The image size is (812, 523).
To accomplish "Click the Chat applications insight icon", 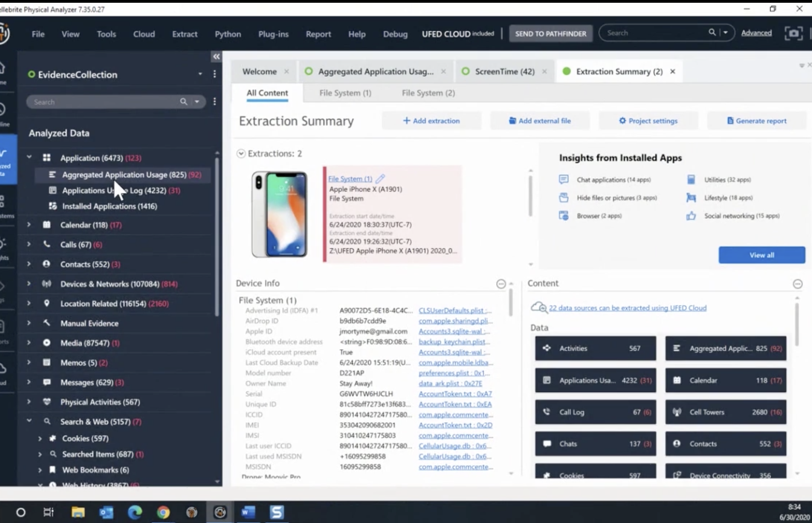I will pos(564,179).
